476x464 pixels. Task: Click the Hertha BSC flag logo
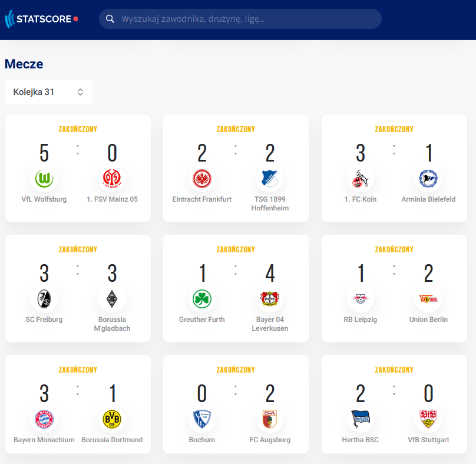point(361,419)
